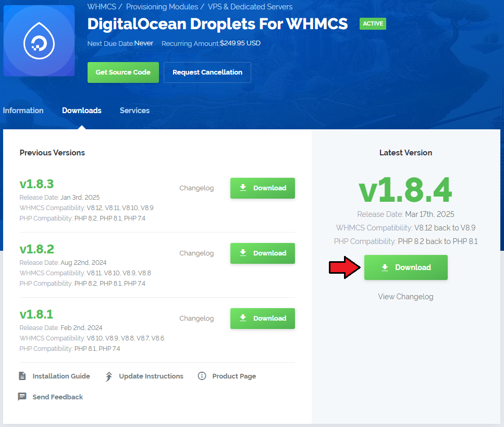504x427 pixels.
Task: Open the Changelog for v1.8.3
Action: pos(196,188)
